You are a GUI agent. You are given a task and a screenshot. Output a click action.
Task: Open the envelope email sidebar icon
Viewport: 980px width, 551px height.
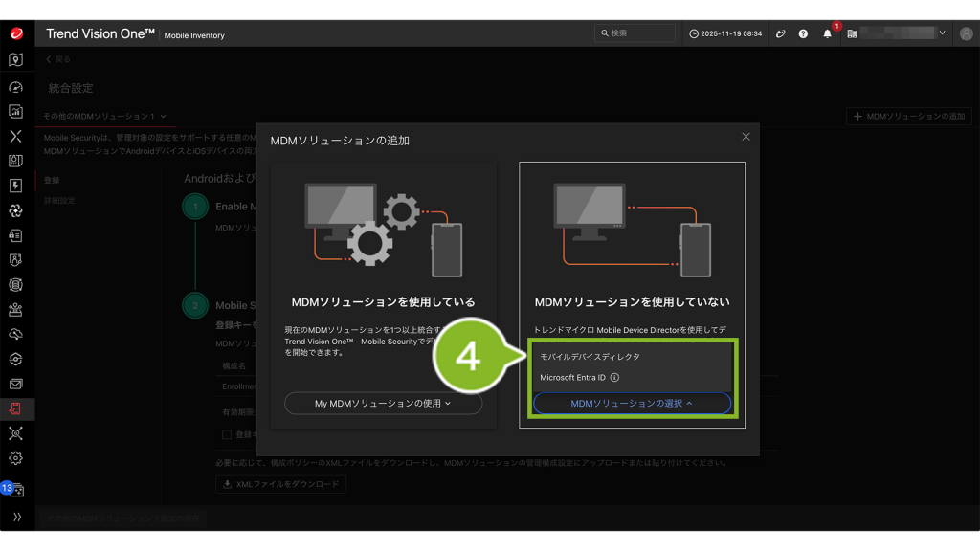click(15, 385)
